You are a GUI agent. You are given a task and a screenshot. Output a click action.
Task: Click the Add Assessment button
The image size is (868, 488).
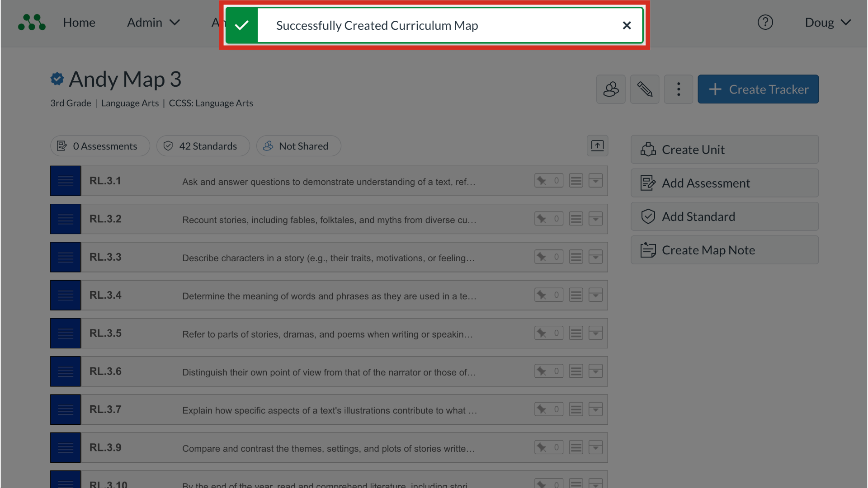click(x=724, y=183)
